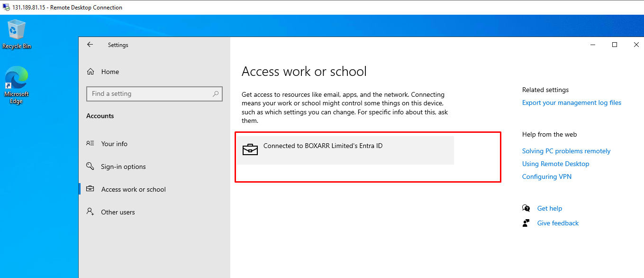Maximize the Settings window
The height and width of the screenshot is (278, 644).
[615, 45]
